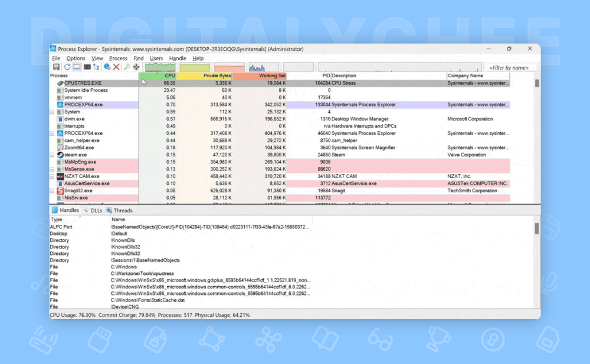This screenshot has width=590, height=364.
Task: Click the black console window toolbar icon
Action: pyautogui.click(x=87, y=67)
